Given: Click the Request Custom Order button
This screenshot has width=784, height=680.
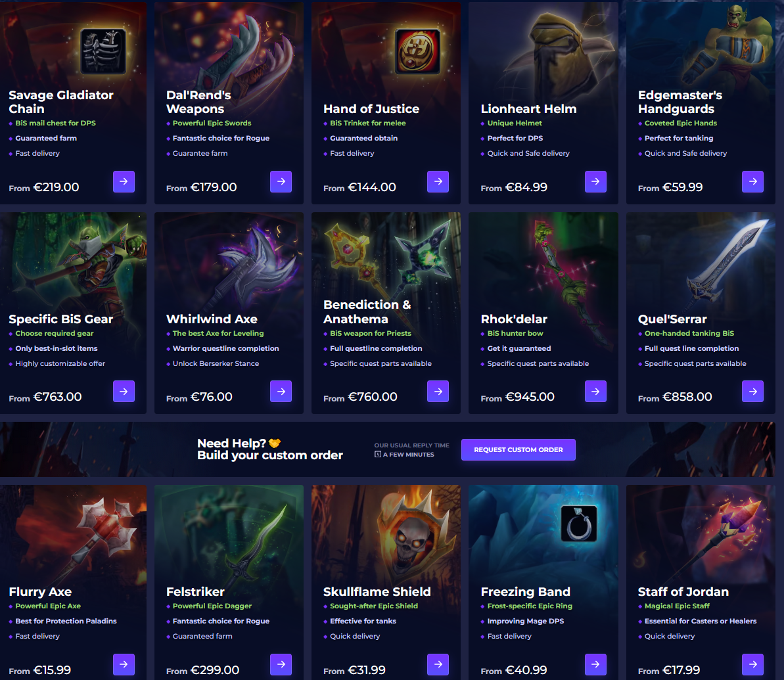Looking at the screenshot, I should click(518, 449).
